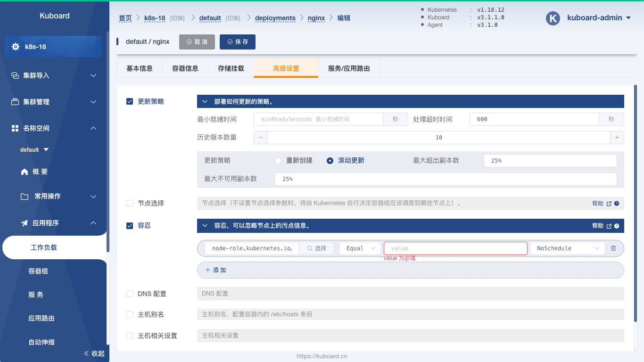
Task: Click the 概要 home icon
Action: pyautogui.click(x=25, y=172)
